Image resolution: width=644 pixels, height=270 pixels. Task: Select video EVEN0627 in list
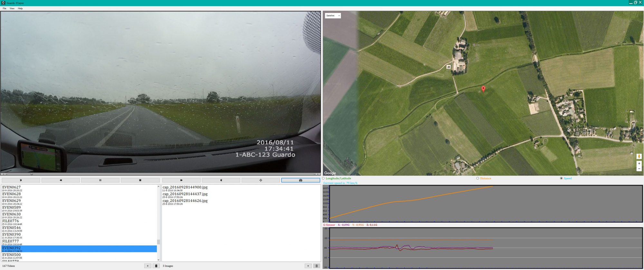coord(79,188)
